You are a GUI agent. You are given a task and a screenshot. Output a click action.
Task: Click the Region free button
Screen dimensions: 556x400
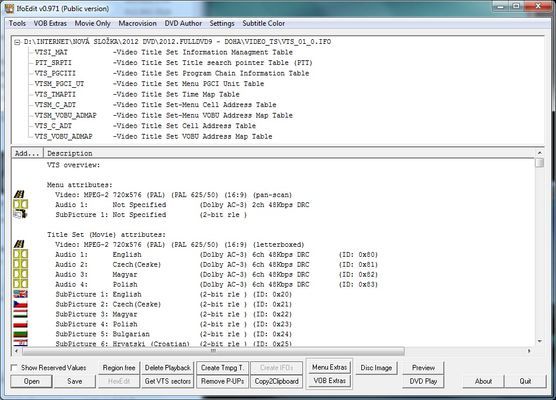(x=119, y=368)
